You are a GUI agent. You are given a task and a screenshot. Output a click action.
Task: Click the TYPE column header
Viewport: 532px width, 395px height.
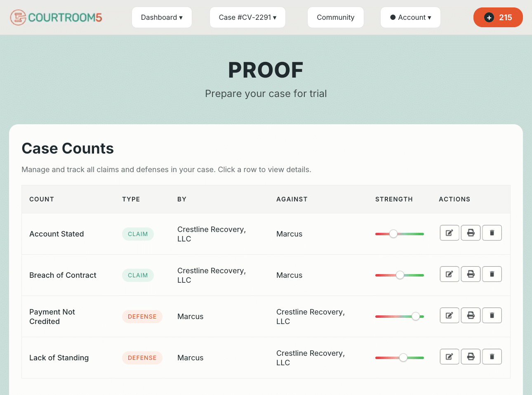131,199
